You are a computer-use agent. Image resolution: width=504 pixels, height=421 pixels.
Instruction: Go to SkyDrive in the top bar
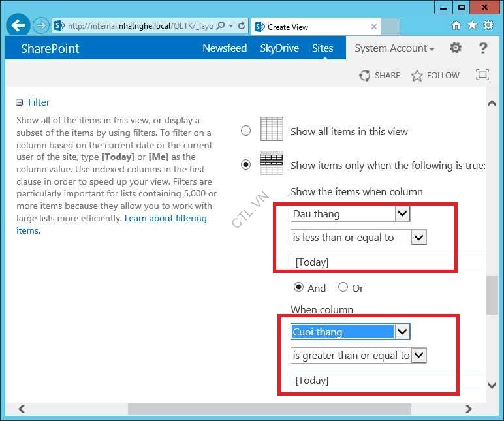click(279, 48)
